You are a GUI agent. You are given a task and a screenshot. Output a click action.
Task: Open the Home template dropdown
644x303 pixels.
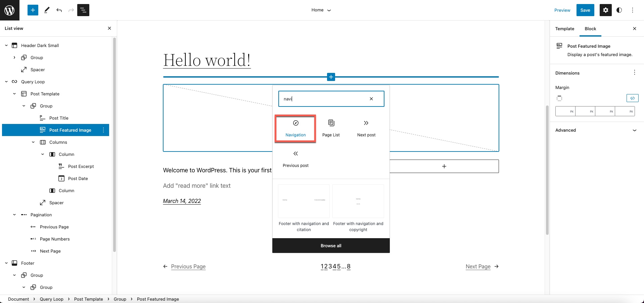click(321, 10)
